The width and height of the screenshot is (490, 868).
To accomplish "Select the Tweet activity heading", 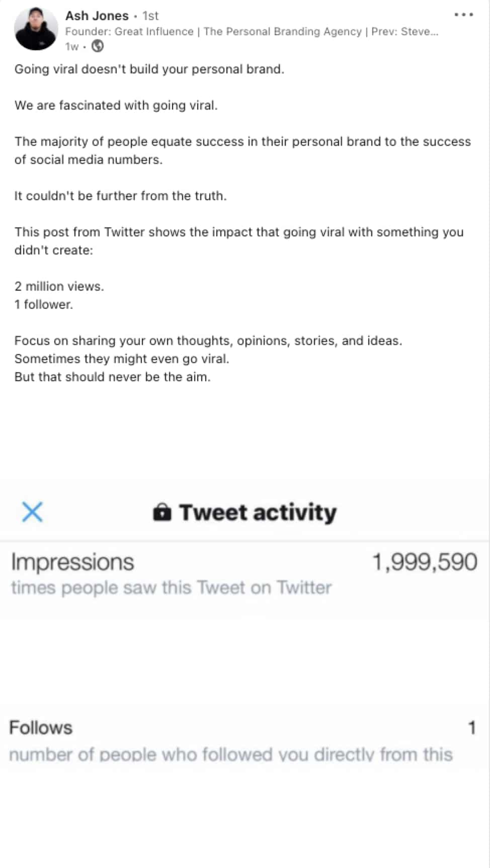I will (258, 512).
